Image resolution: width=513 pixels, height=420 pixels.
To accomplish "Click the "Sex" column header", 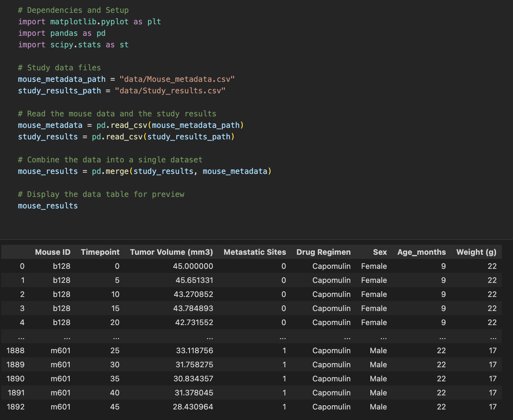I will coord(380,252).
